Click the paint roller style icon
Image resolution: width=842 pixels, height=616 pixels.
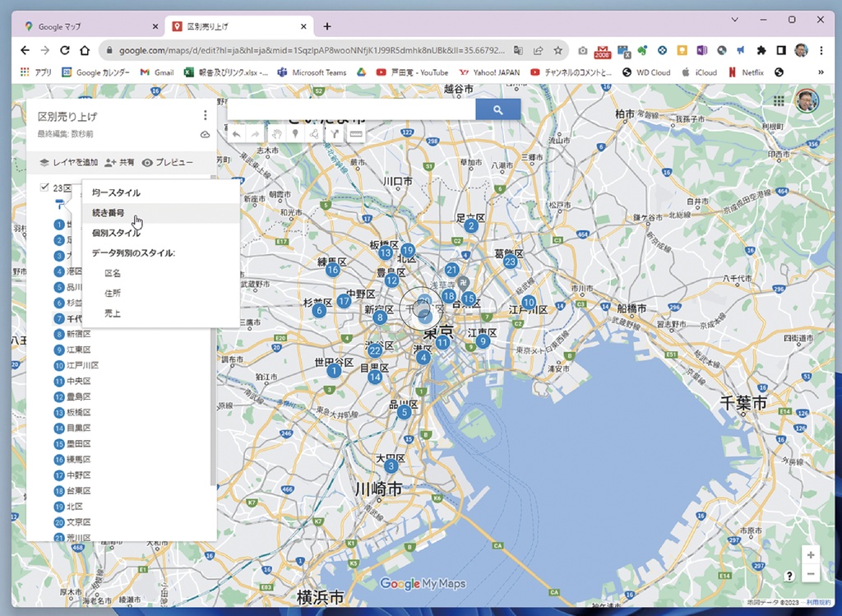[59, 205]
